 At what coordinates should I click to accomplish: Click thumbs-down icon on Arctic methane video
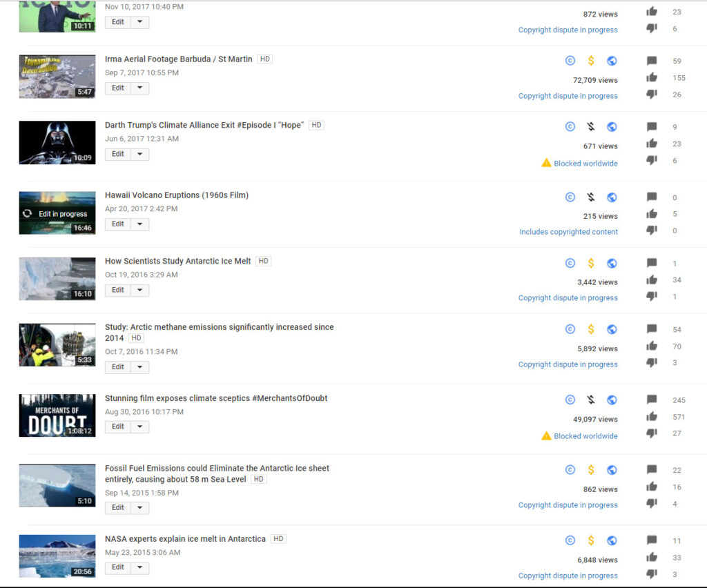(652, 363)
